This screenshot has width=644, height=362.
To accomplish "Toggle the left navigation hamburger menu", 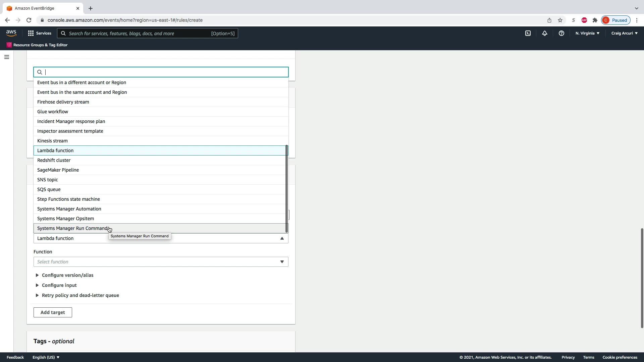I will click(6, 57).
